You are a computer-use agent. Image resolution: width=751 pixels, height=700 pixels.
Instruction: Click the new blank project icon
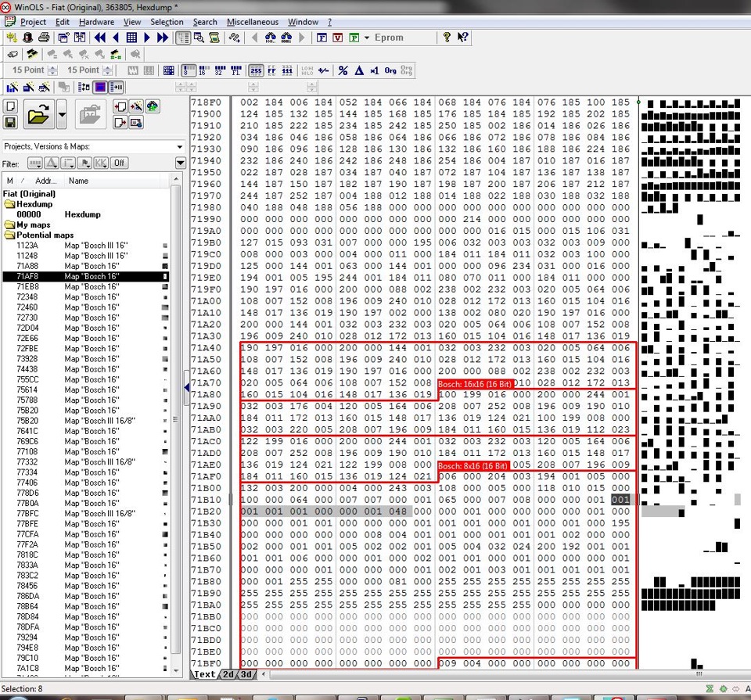(x=10, y=106)
